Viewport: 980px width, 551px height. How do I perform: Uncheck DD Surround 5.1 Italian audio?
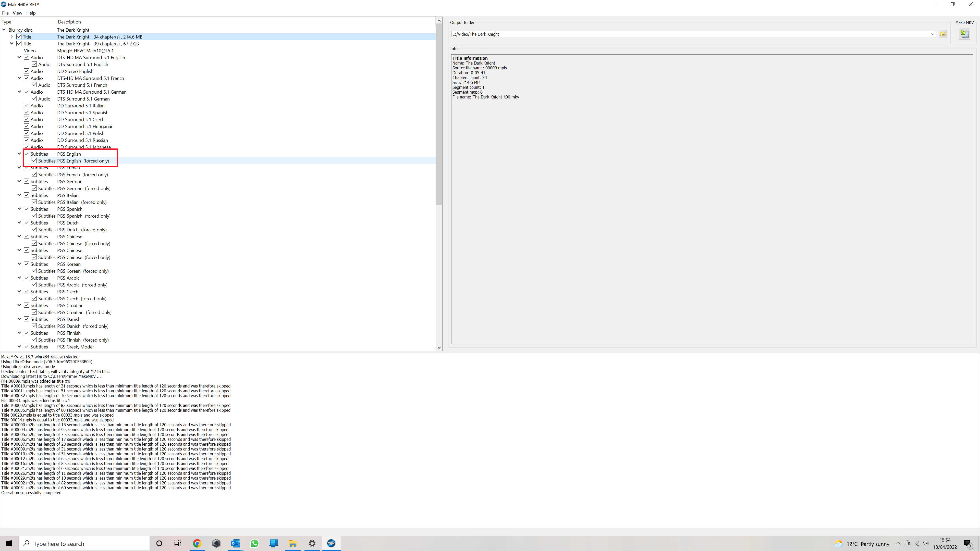[x=27, y=106]
